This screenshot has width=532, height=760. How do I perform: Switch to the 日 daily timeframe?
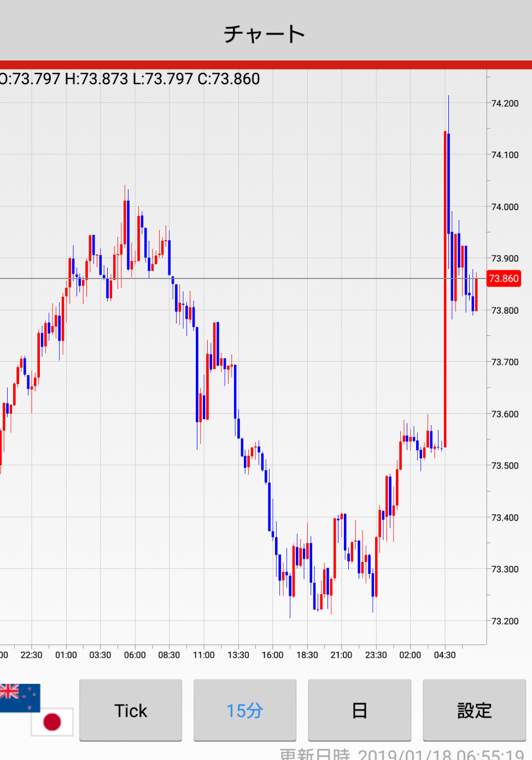[x=359, y=710]
